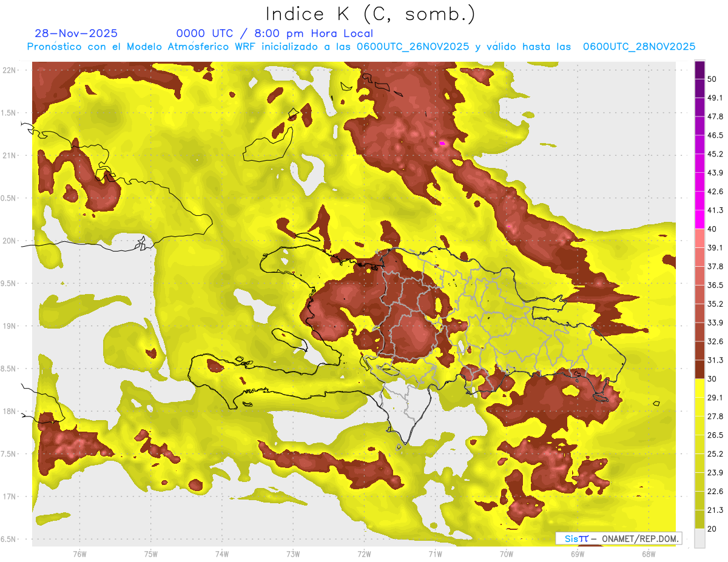Click the colorbar value "27.8"
This screenshot has height=562, width=728.
pyautogui.click(x=715, y=416)
